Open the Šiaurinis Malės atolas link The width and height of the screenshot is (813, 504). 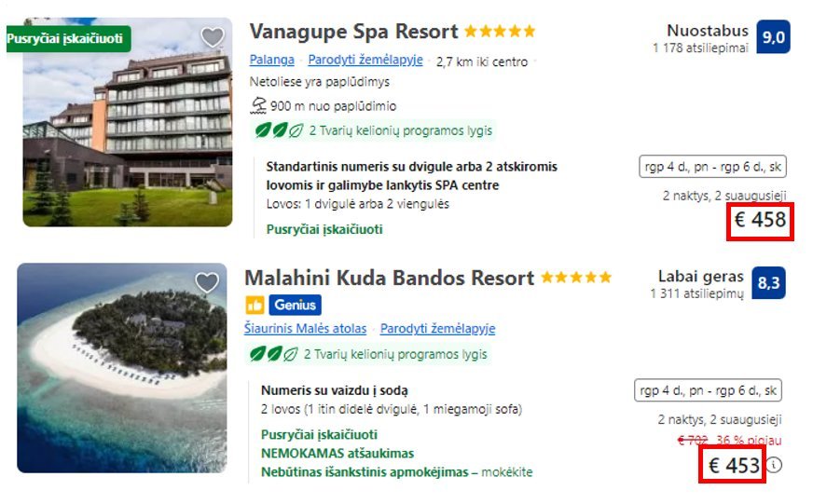[305, 329]
